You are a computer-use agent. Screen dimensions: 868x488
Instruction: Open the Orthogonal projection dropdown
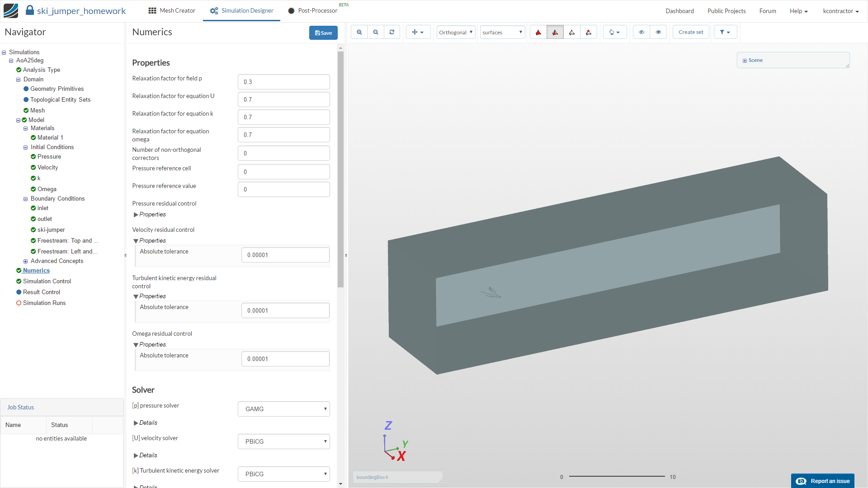456,32
